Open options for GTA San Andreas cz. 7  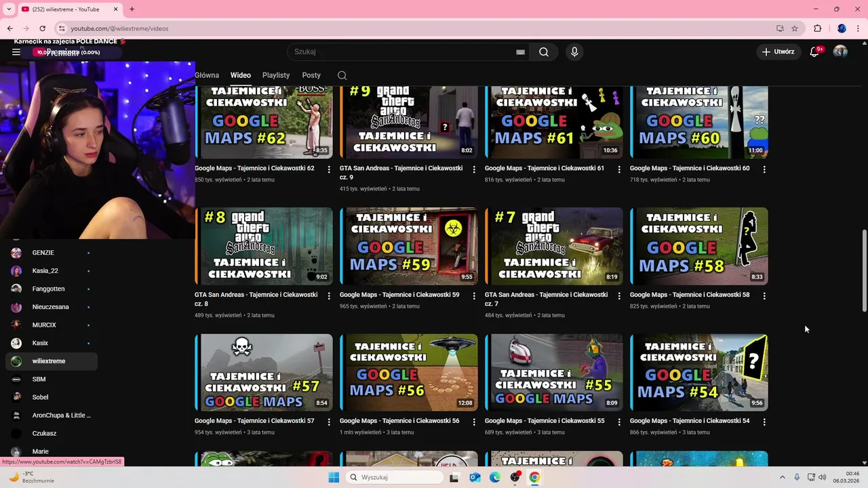[619, 296]
